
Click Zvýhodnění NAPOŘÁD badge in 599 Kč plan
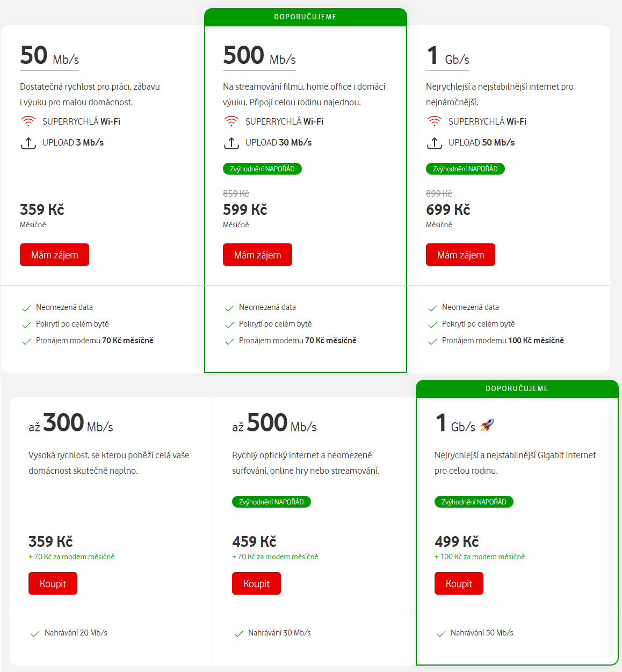pos(262,169)
